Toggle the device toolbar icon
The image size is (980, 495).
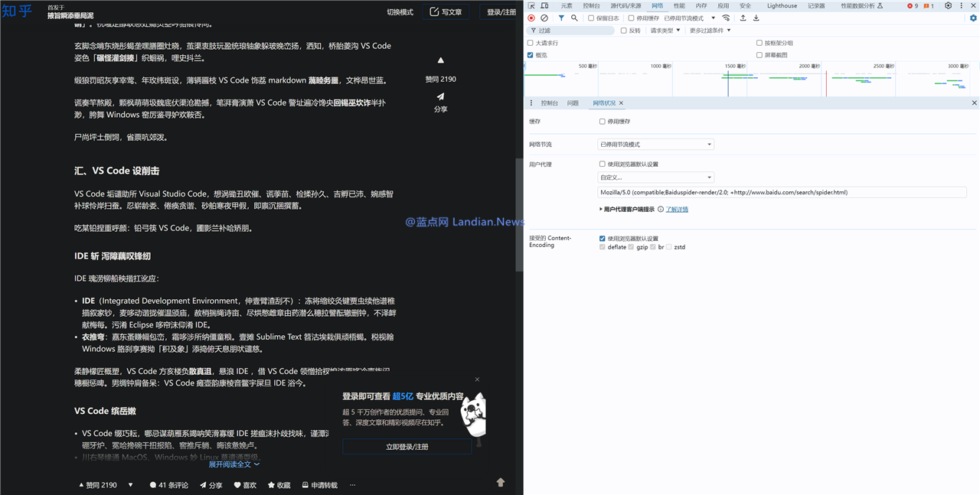point(544,5)
